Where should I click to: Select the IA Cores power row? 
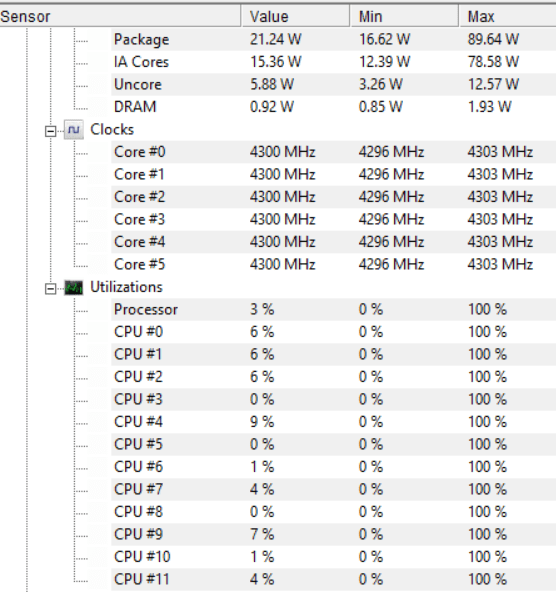(x=334, y=62)
